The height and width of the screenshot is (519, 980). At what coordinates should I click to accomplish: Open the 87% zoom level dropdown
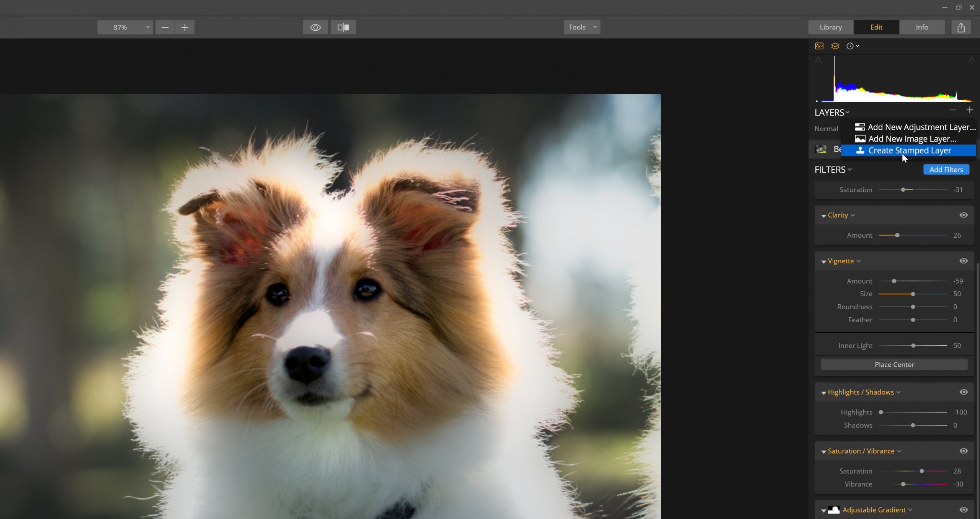(125, 27)
